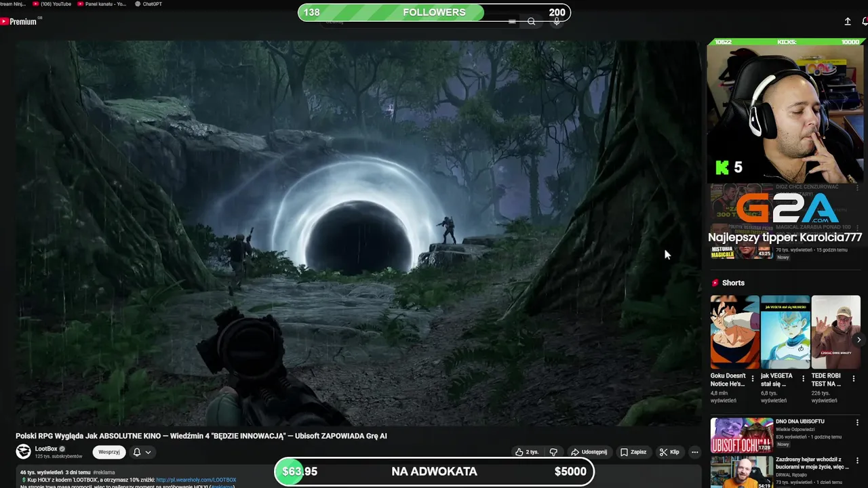Open the 'DNO DNA UBISOFTU' video thumbnail
This screenshot has width=868, height=488.
(741, 435)
